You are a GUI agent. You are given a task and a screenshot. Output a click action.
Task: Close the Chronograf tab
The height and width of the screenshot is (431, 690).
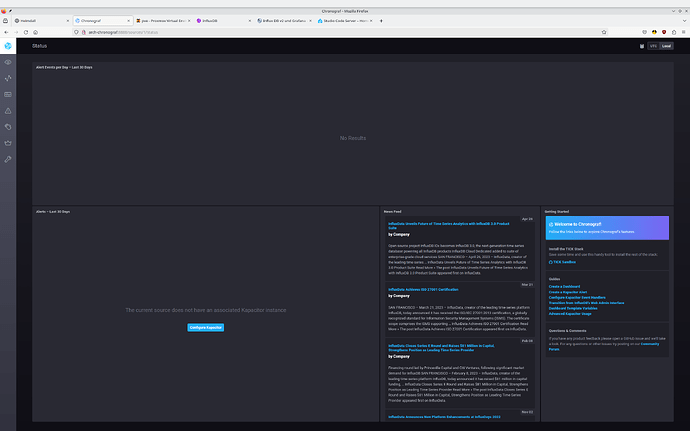[128, 21]
